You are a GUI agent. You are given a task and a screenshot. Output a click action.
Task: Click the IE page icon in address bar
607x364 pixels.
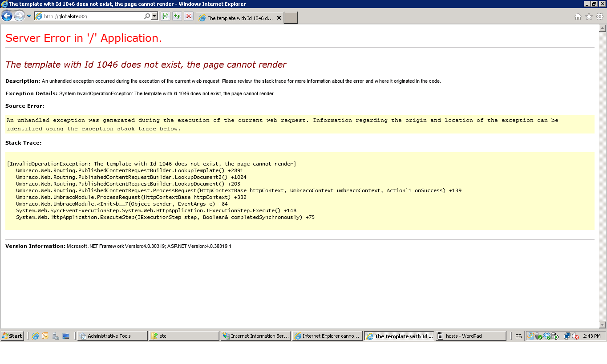[x=39, y=16]
